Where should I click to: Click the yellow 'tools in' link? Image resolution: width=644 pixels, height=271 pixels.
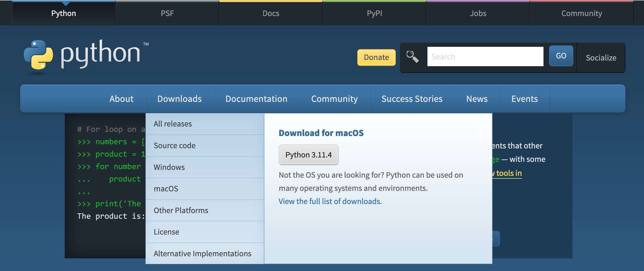coord(507,173)
